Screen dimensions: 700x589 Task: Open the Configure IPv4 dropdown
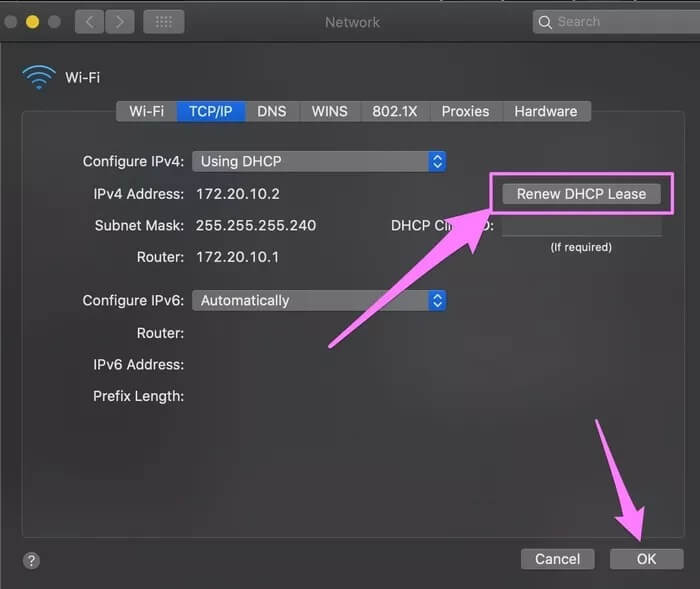[319, 161]
